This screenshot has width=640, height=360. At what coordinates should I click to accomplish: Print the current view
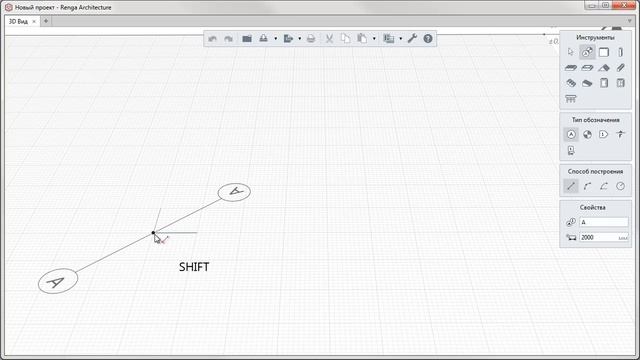(311, 39)
